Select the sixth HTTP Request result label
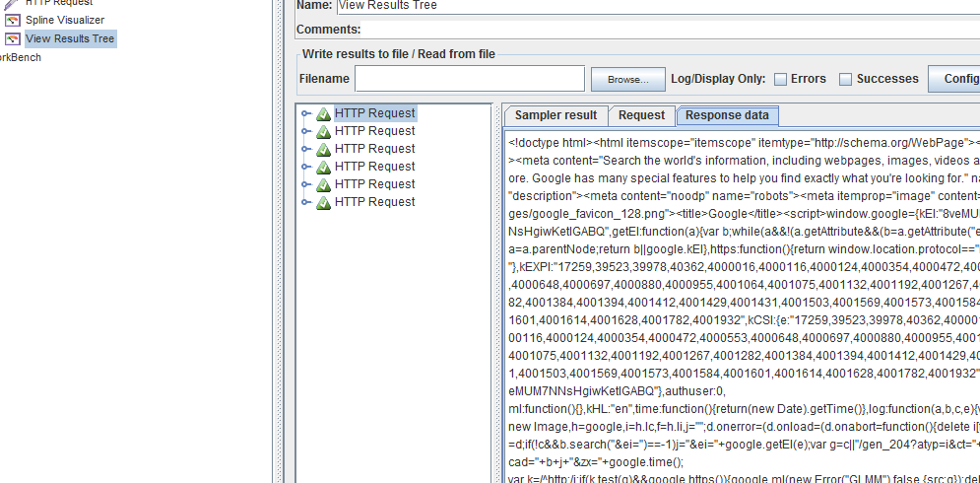This screenshot has height=483, width=980. (375, 202)
